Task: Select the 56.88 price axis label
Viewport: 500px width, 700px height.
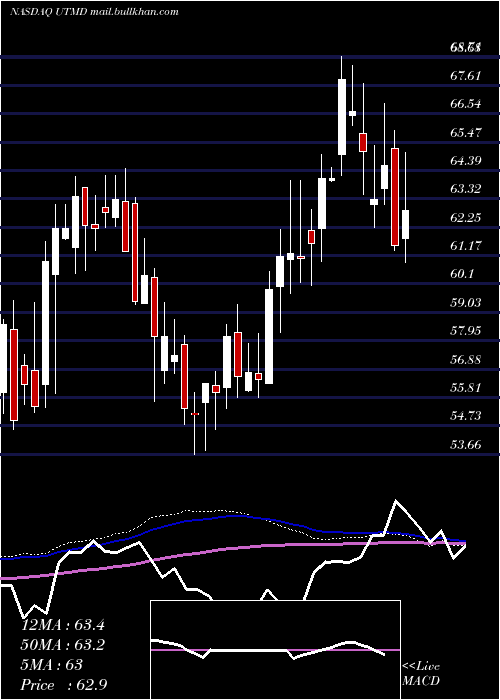Action: (466, 359)
